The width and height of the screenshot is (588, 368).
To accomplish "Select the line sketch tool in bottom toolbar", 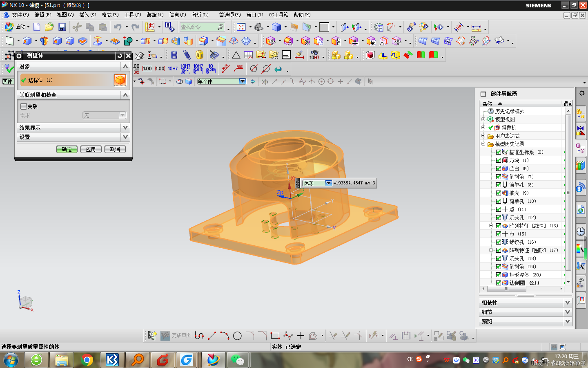I will [212, 336].
